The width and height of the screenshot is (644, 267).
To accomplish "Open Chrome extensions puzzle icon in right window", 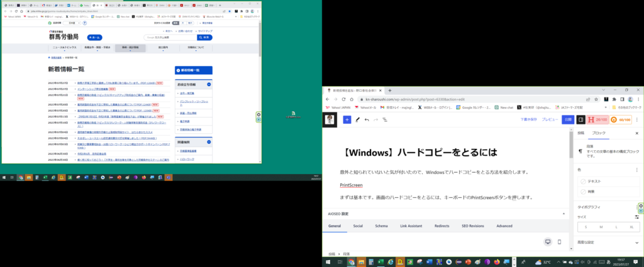I will click(x=614, y=99).
